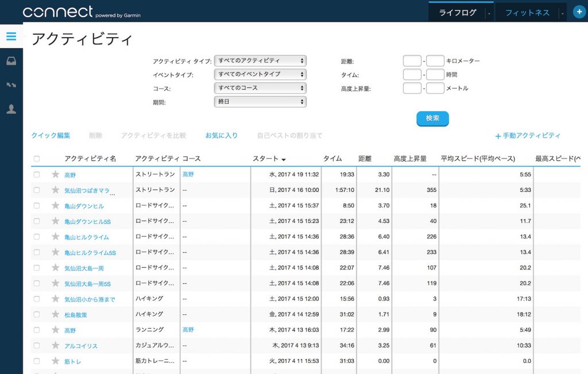This screenshot has width=588, height=374.
Task: Open the アルコイリス activity link
Action: [80, 346]
